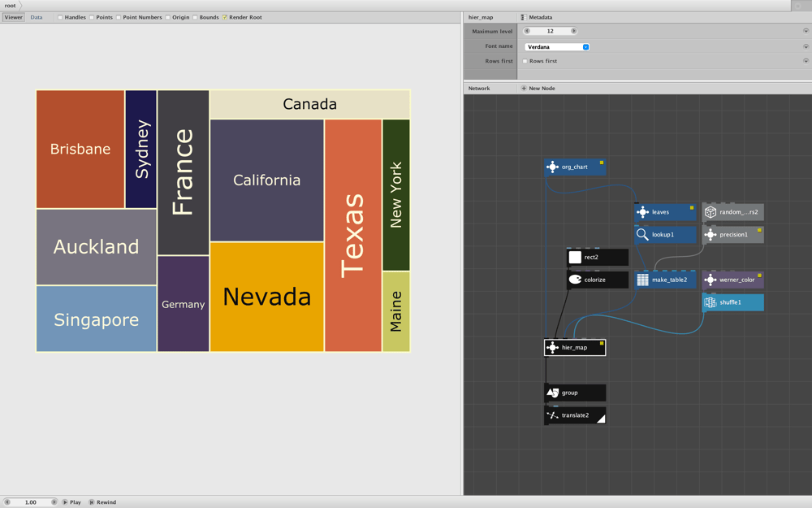The image size is (812, 508).
Task: Click the New Node plus icon
Action: [524, 88]
